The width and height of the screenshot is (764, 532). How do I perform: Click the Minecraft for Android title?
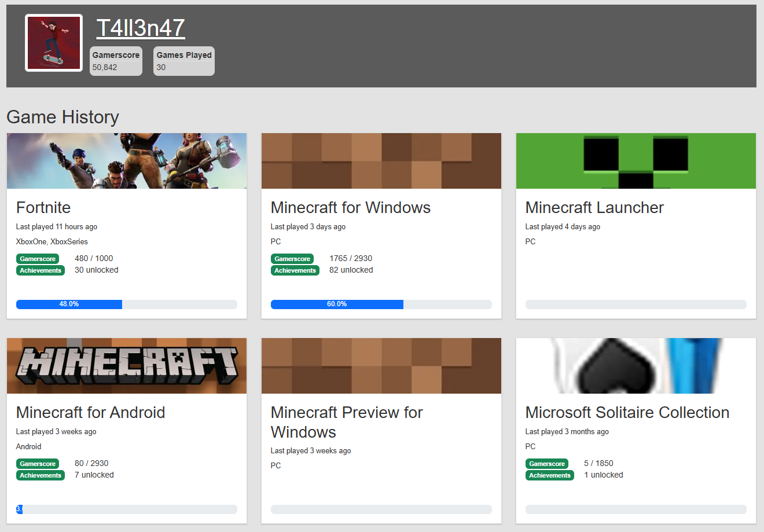pyautogui.click(x=91, y=412)
